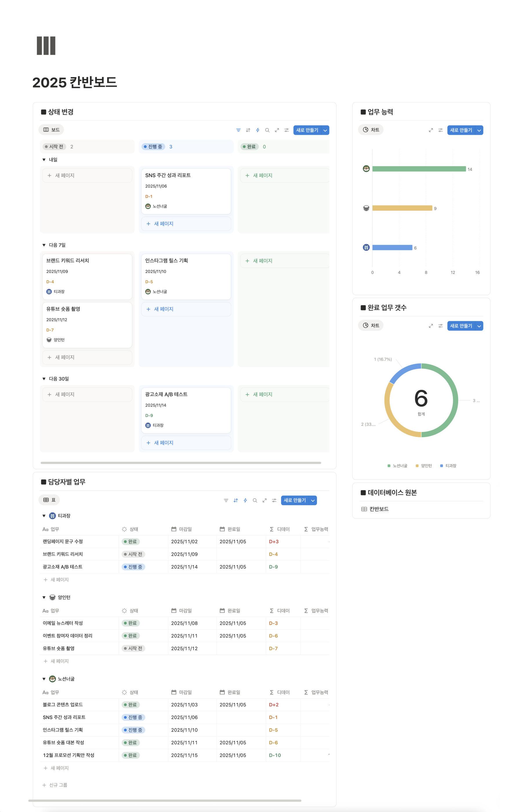
Task: Open the 인스타그램 릴스 기획 card
Action: 186,276
